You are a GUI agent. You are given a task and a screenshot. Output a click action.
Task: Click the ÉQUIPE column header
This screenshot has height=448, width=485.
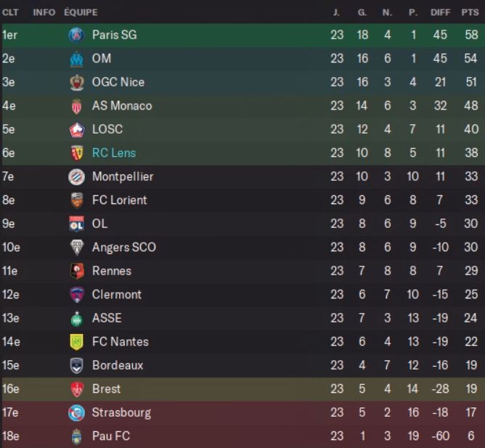tap(81, 12)
